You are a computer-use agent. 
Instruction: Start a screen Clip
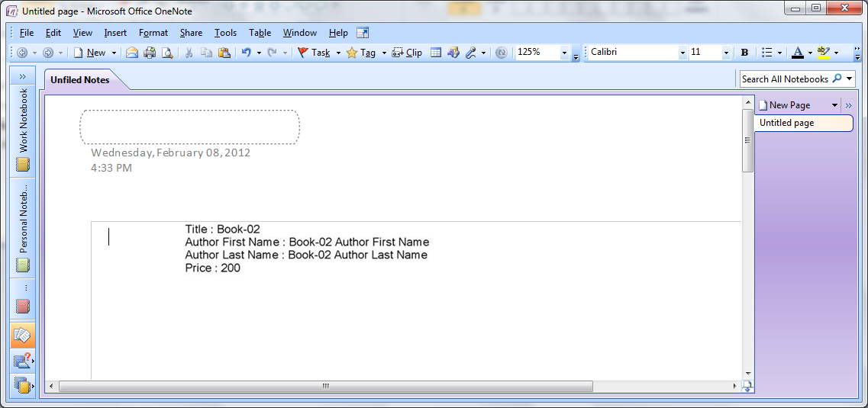coord(407,53)
